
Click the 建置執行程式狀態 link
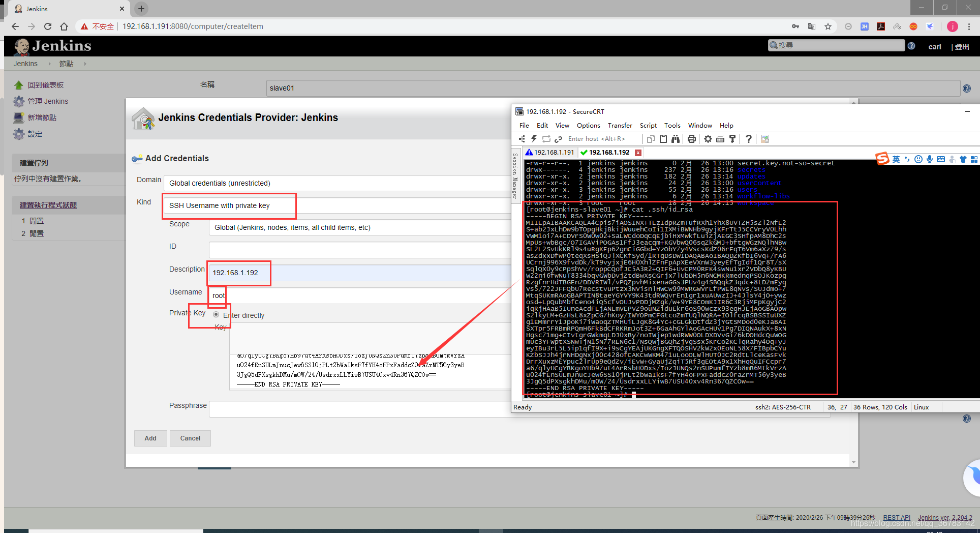(48, 205)
